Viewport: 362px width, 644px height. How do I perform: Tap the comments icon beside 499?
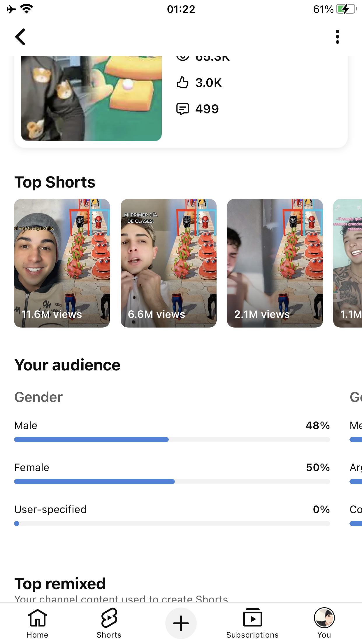(183, 109)
